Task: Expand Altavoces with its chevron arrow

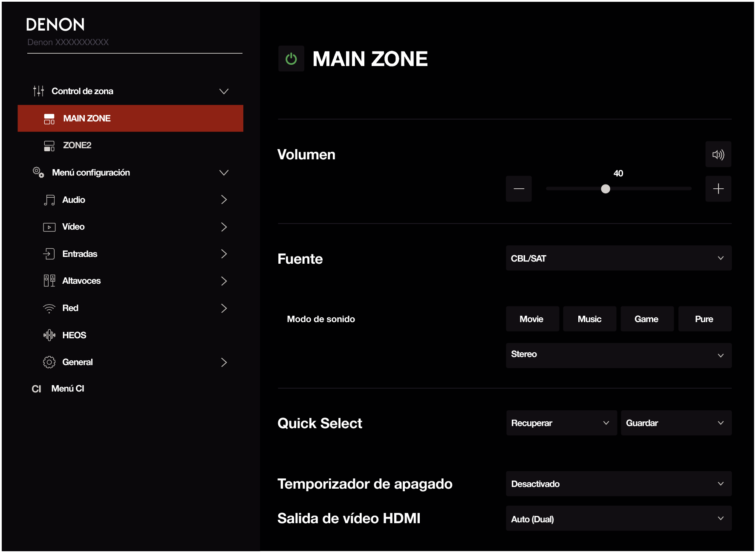Action: pos(224,281)
